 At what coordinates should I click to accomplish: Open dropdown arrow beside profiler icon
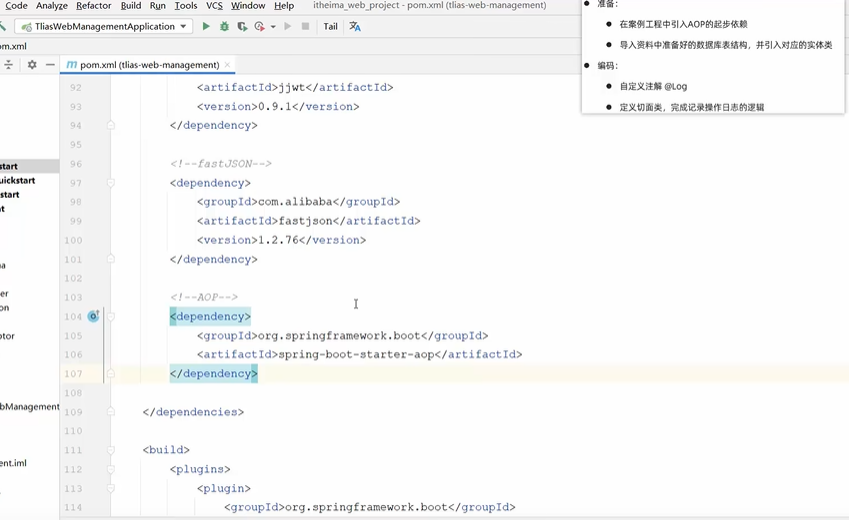click(x=273, y=27)
